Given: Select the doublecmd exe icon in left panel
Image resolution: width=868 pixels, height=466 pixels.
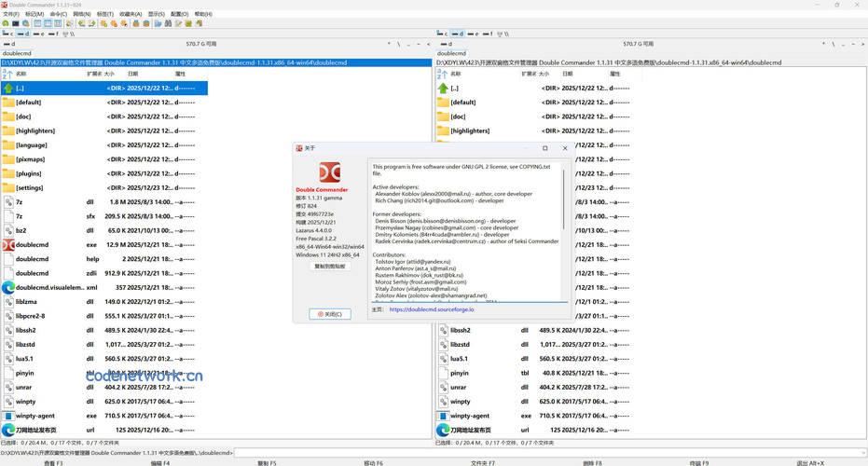Looking at the screenshot, I should click(x=8, y=244).
